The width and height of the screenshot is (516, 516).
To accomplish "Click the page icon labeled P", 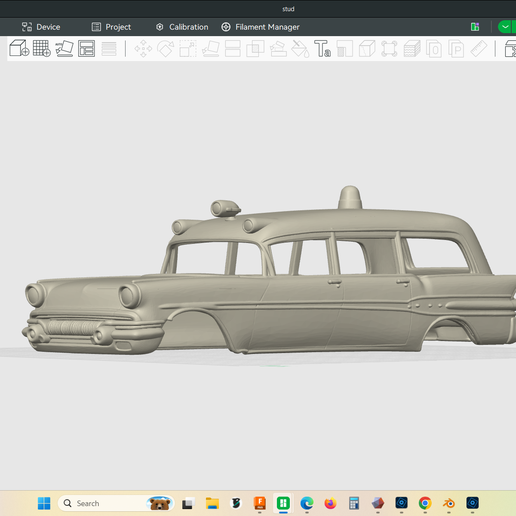I will [x=456, y=49].
